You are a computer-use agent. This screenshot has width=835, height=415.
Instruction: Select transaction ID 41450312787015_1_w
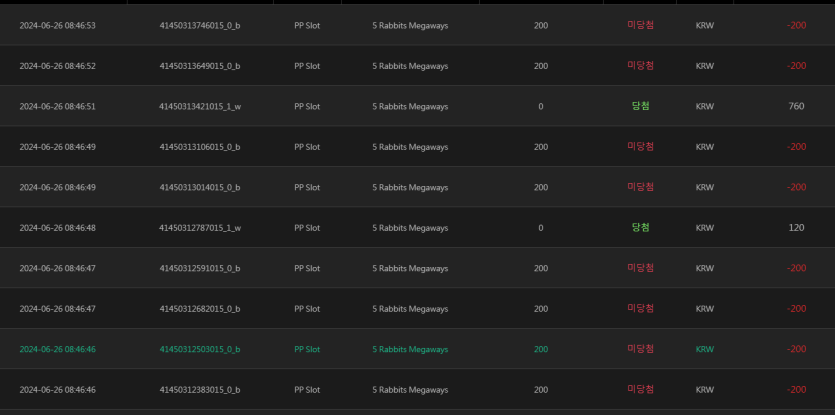(200, 228)
